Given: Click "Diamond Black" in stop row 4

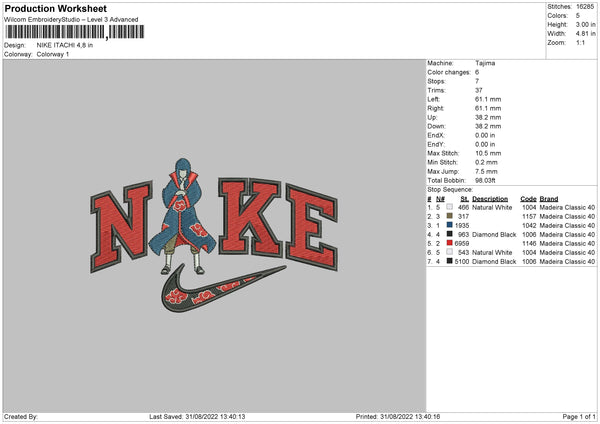Looking at the screenshot, I should point(494,235).
